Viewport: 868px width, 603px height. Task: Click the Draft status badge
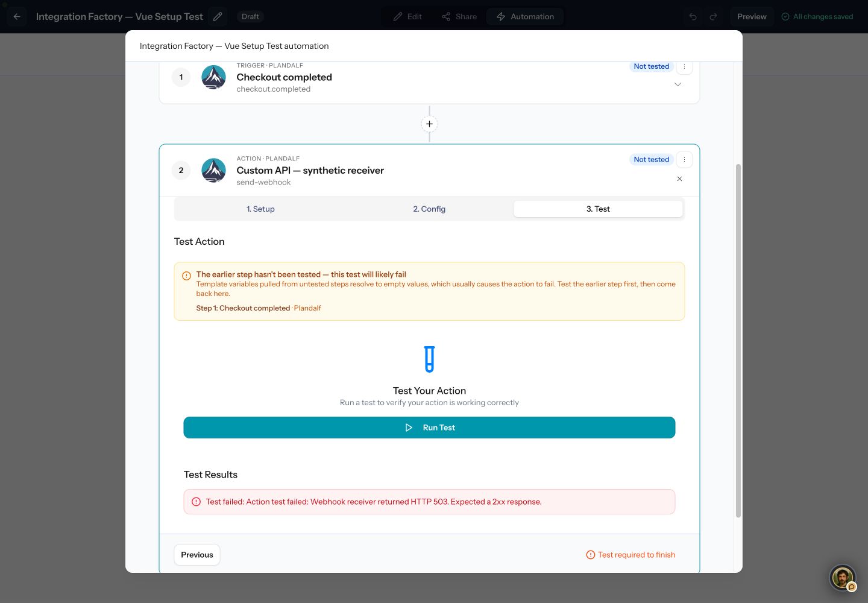click(x=250, y=16)
